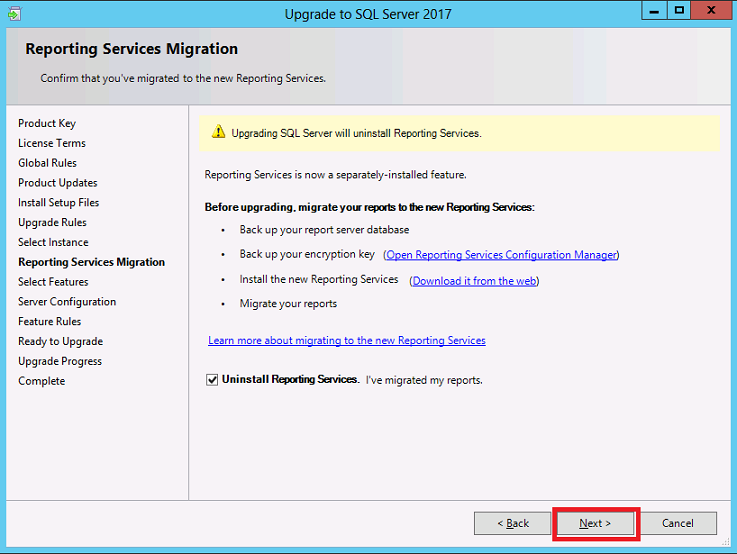Click 'Upgrading SQL Server will uninstall' warning text

click(357, 133)
